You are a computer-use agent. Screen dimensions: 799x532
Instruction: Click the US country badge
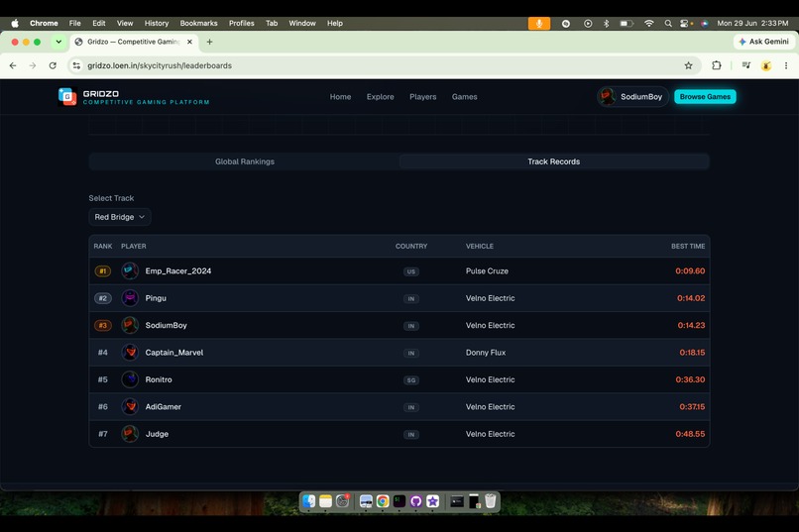pyautogui.click(x=411, y=271)
